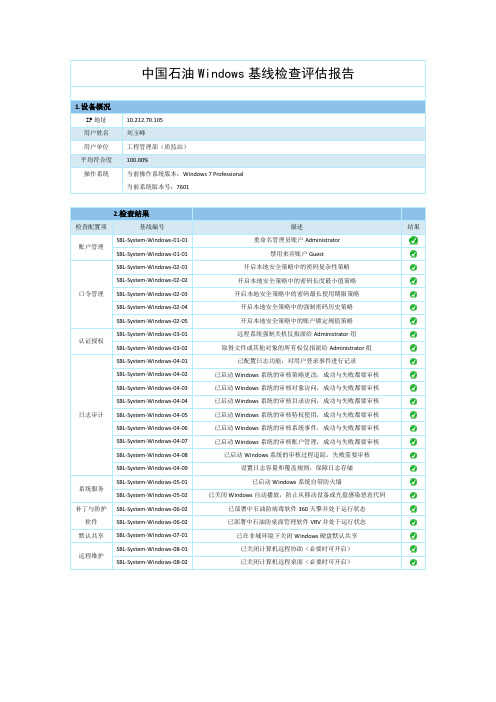Click the result check icon for SBL-System-Windows-02-01
This screenshot has width=496, height=702.
click(x=413, y=267)
